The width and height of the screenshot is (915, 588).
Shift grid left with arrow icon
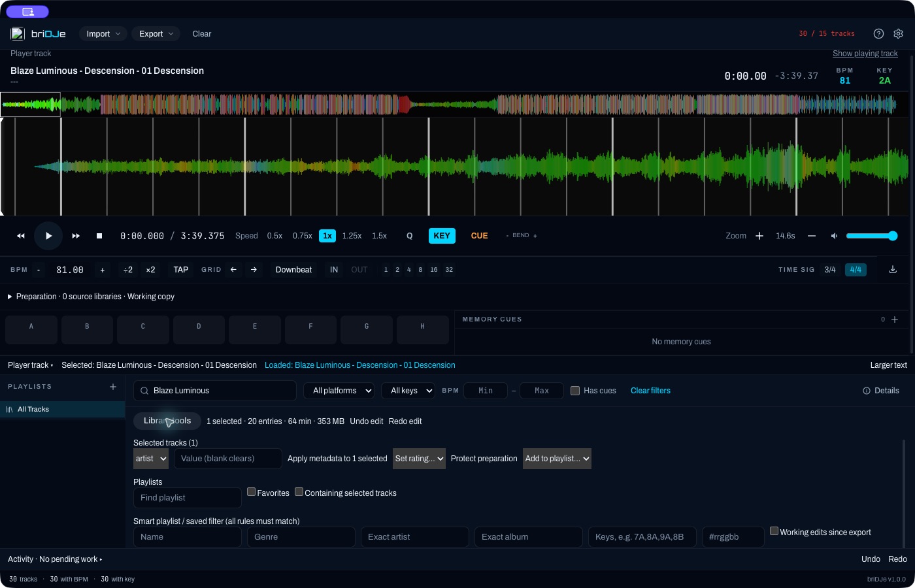(x=233, y=270)
